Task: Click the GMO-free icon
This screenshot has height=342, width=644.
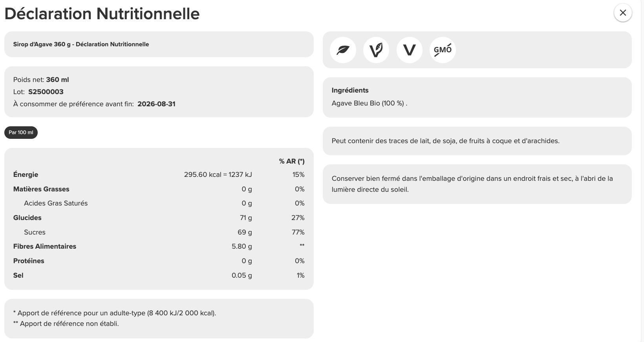Action: (443, 50)
